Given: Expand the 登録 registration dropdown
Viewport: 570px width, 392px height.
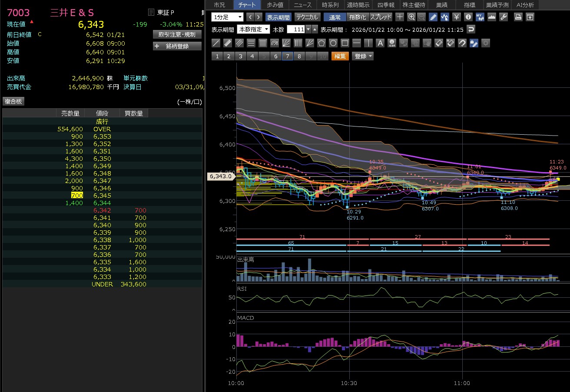Looking at the screenshot, I should [x=363, y=56].
